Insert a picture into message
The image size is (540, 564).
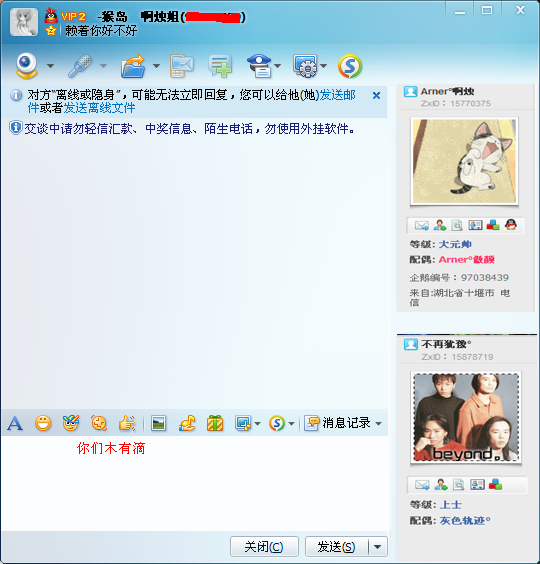click(158, 423)
